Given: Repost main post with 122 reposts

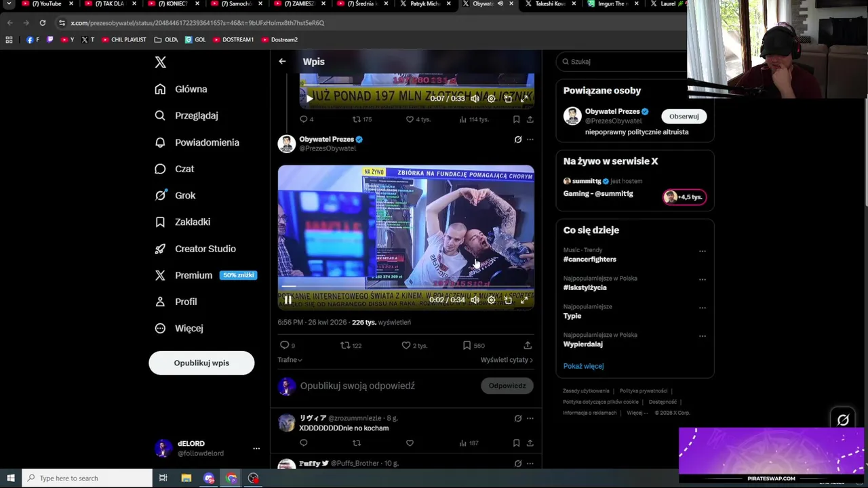Looking at the screenshot, I should pos(351,346).
